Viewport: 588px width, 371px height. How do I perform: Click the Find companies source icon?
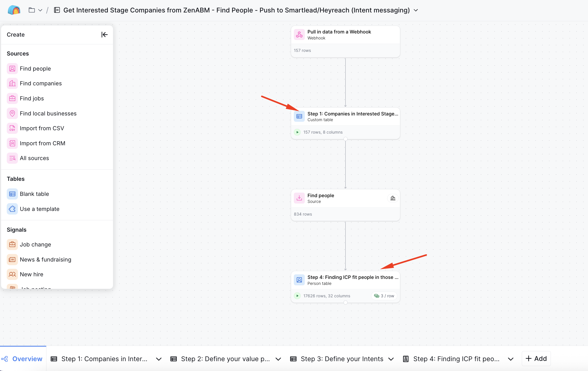[x=12, y=83]
